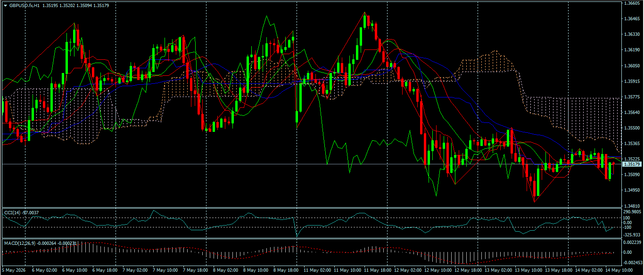The height and width of the screenshot is (275, 644).
Task: Click the GBPUSD.fx,H1 chart title text
Action: [24, 6]
